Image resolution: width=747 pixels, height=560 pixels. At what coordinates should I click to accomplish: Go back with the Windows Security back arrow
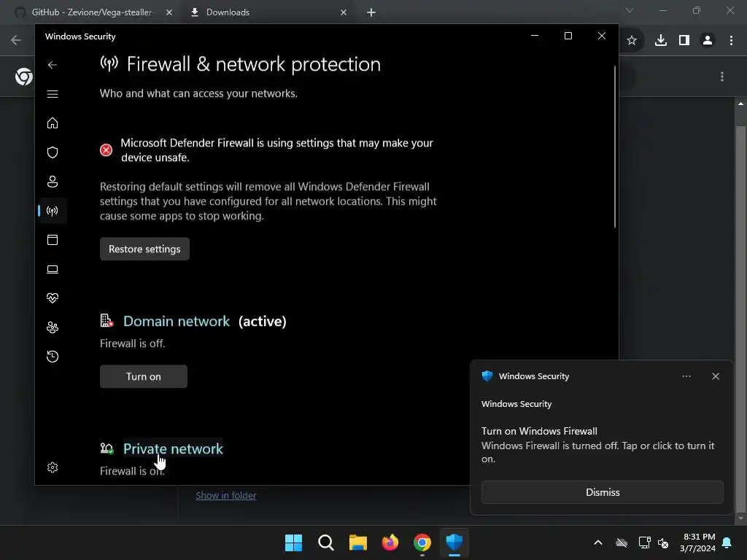tap(53, 65)
